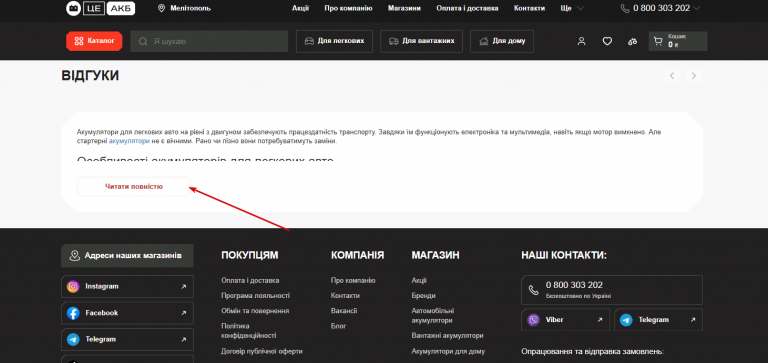Click the Viber icon in contacts

[533, 320]
